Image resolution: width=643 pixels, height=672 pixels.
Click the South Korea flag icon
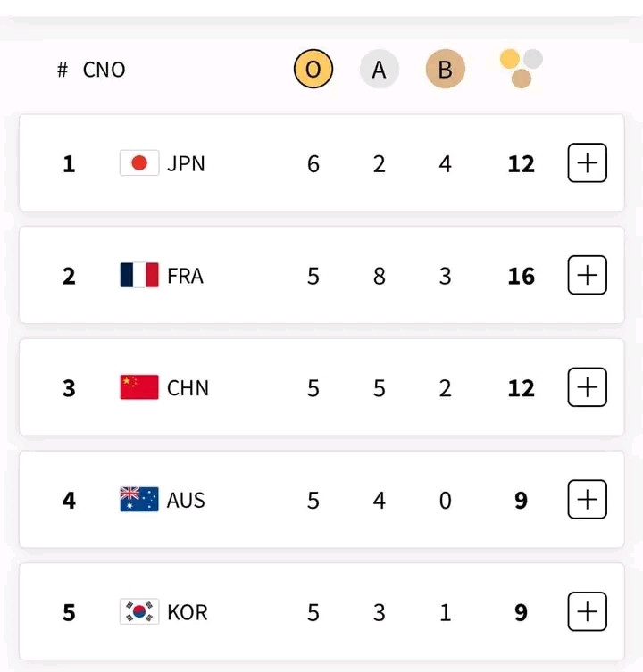pyautogui.click(x=139, y=612)
